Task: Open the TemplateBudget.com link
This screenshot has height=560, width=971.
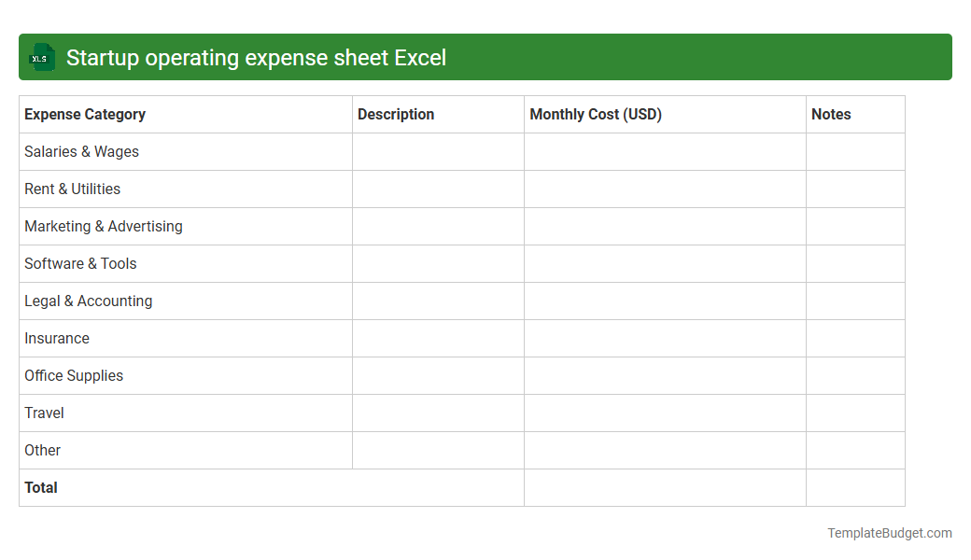Action: (x=889, y=533)
